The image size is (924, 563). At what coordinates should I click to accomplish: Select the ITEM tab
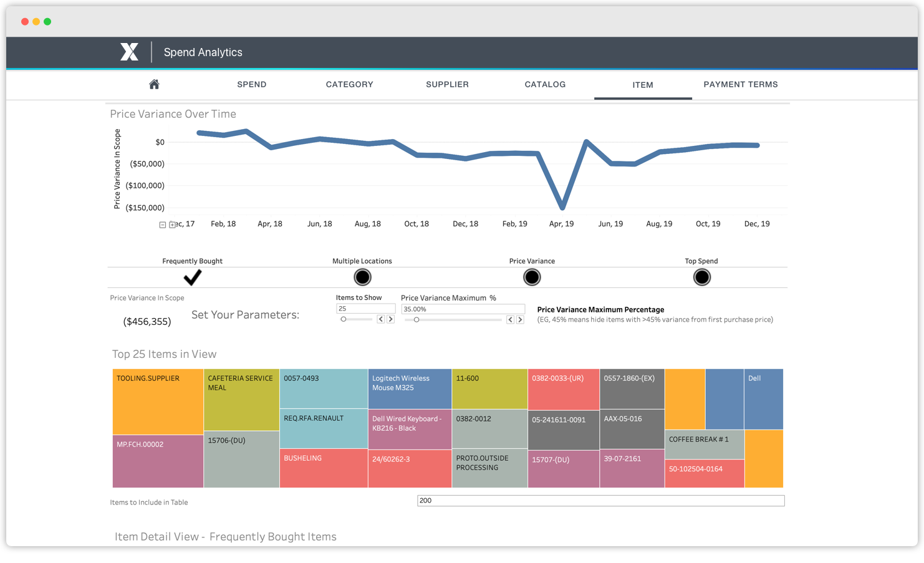[x=643, y=85]
